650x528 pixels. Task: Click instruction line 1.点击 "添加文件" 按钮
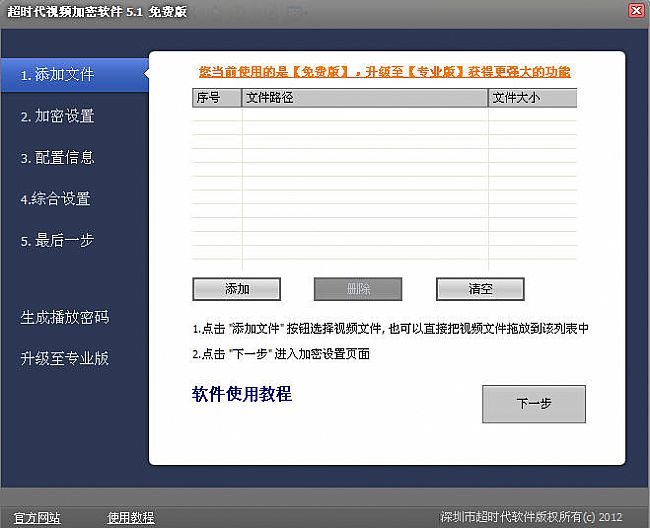pos(390,329)
